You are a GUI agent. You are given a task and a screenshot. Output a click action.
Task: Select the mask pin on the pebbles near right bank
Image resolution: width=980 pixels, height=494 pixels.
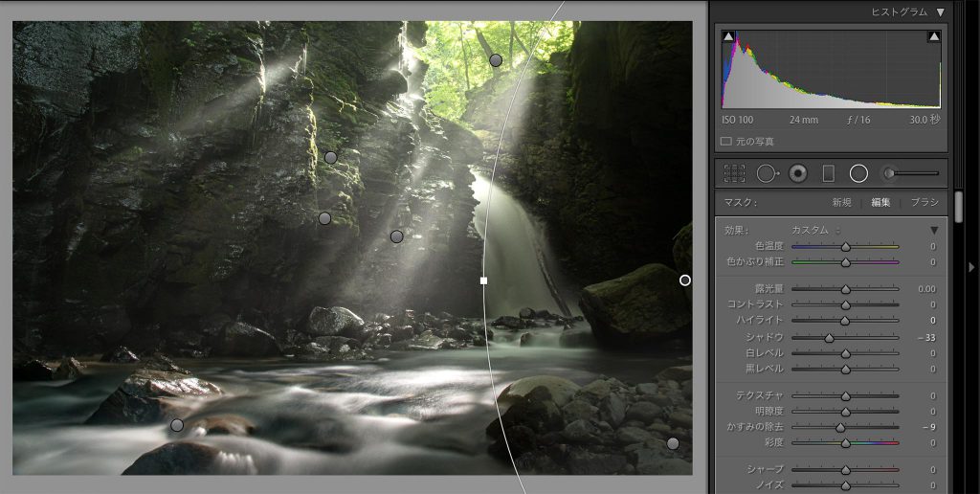(x=673, y=443)
